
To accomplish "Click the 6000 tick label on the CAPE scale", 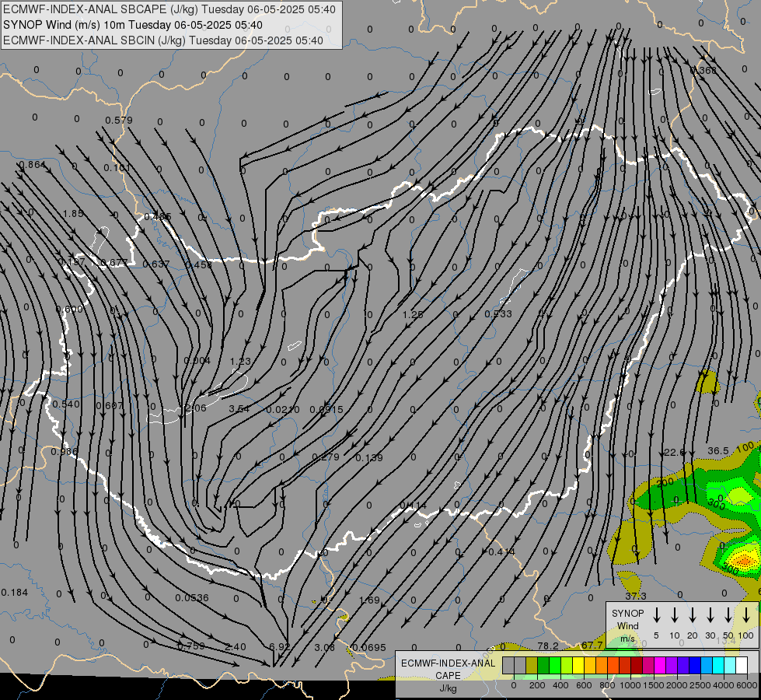I will [x=747, y=685].
